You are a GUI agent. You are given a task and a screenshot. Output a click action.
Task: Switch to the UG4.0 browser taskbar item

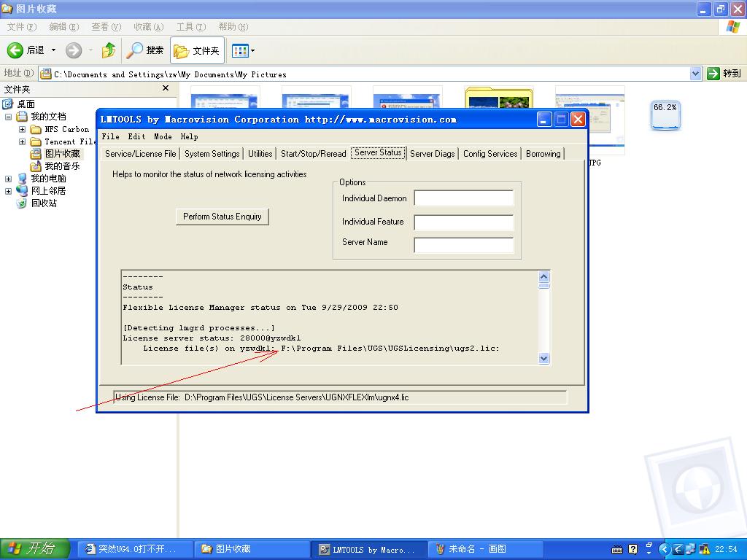[x=134, y=549]
